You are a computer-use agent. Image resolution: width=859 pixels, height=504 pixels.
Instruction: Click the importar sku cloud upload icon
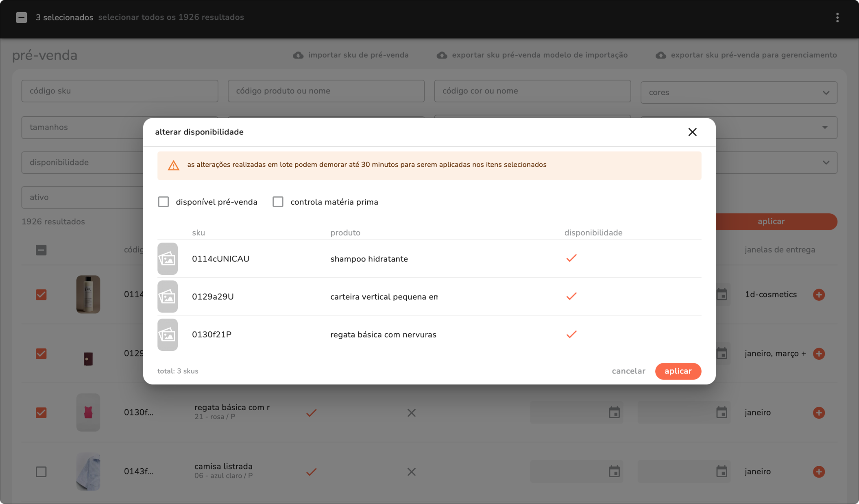[298, 55]
